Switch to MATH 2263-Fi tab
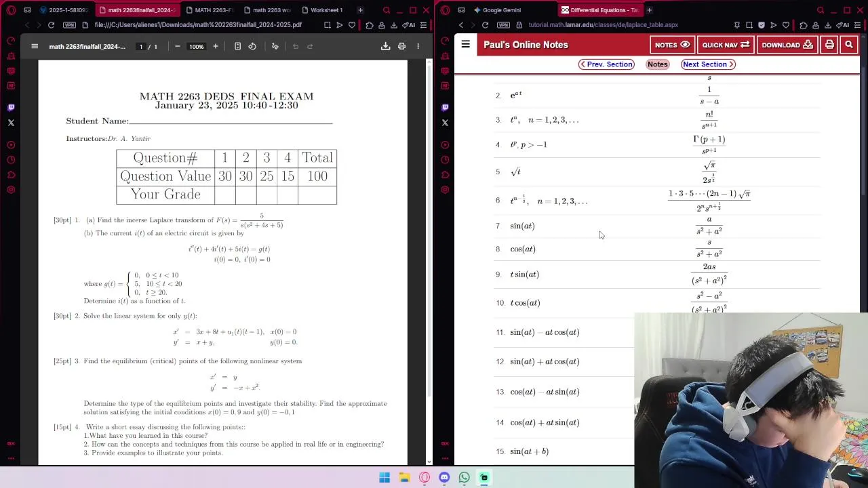The image size is (868, 488). 209,10
